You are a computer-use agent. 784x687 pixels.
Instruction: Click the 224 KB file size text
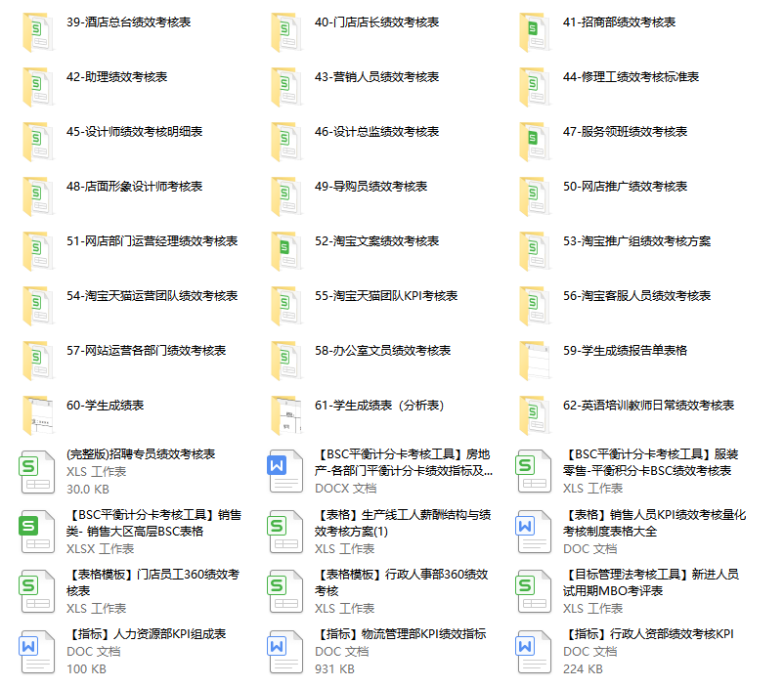coord(583,669)
